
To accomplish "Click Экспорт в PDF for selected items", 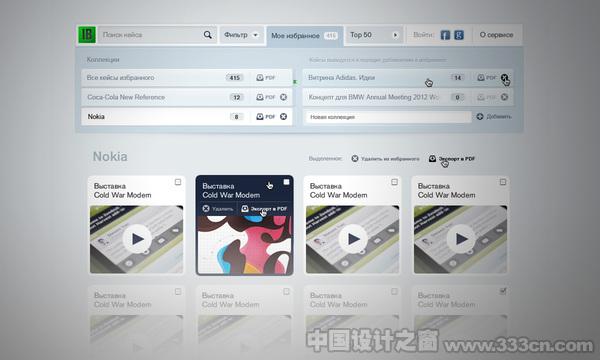I will click(452, 158).
